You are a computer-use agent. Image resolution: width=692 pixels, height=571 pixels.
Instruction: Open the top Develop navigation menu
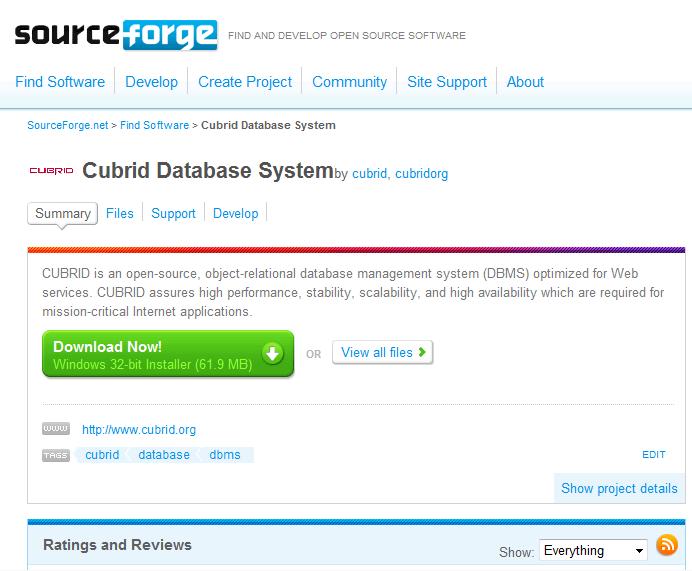tap(151, 82)
